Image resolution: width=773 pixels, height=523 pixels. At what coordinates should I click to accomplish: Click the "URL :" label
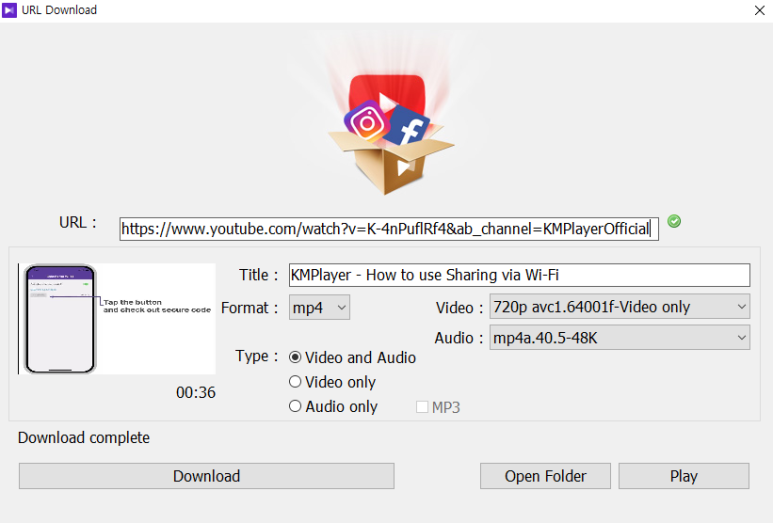point(78,222)
